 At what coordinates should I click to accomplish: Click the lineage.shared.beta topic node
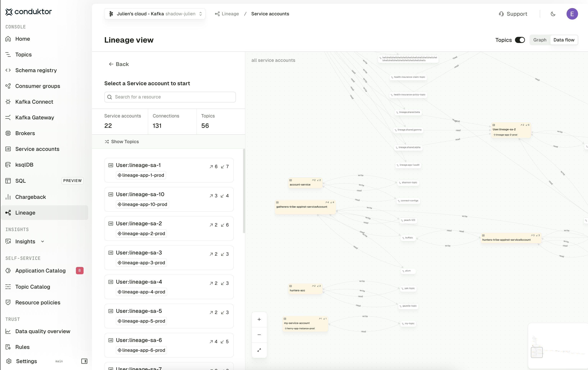point(409,112)
